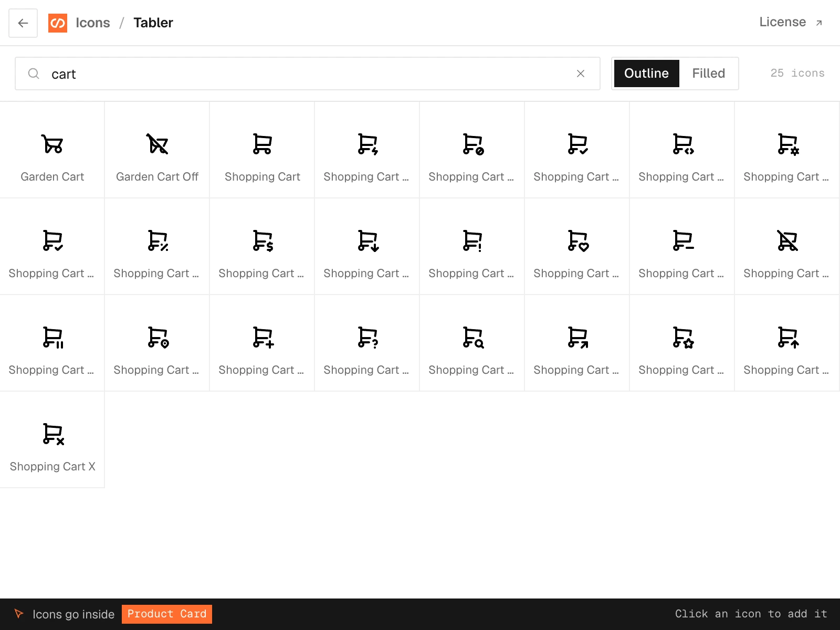The height and width of the screenshot is (630, 840).
Task: Select the Garden Cart Off icon
Action: [x=157, y=150]
